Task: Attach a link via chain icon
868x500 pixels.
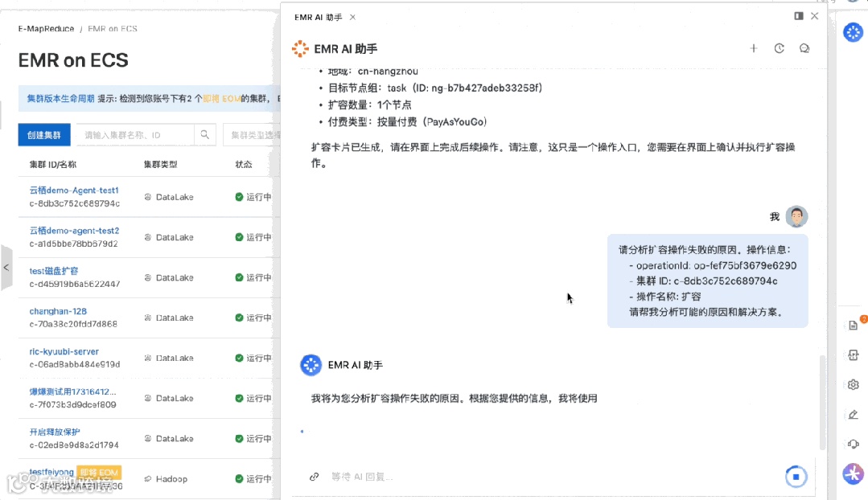Action: point(314,476)
